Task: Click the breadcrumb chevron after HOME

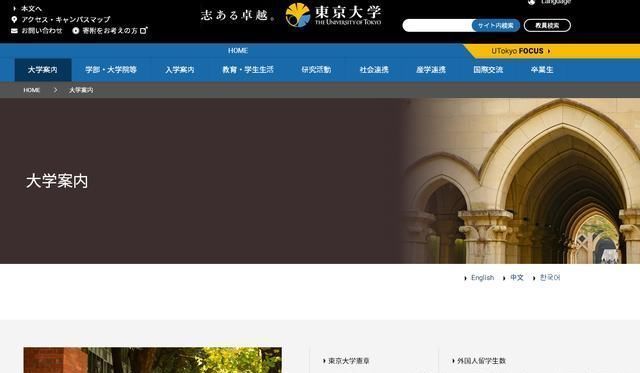Action: click(56, 90)
